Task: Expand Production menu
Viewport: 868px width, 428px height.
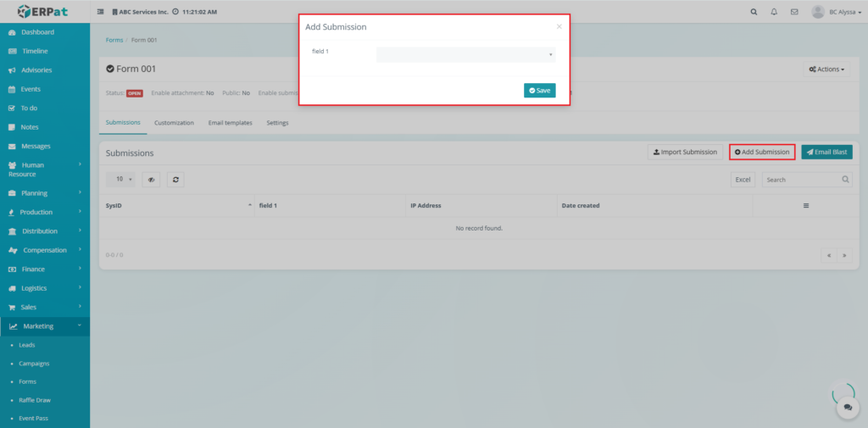Action: (45, 212)
